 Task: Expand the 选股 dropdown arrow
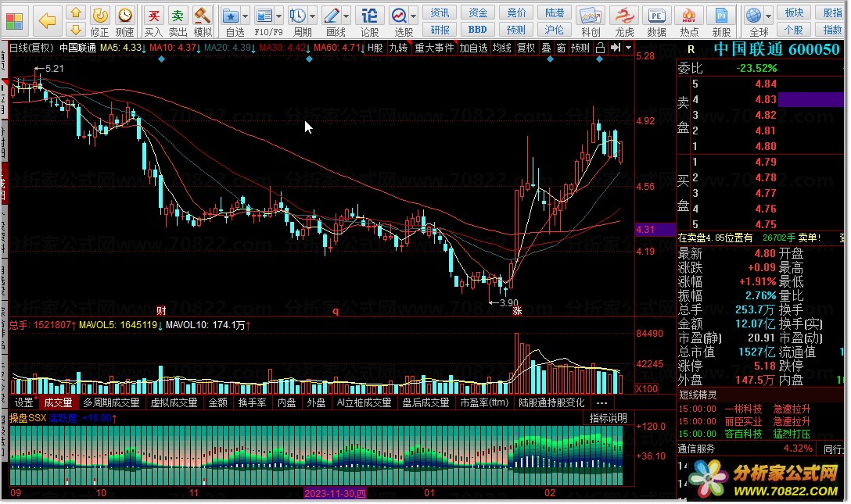click(414, 16)
